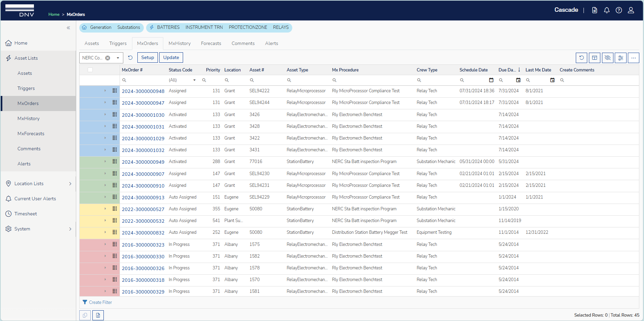Click the hidden columns eye-slash icon

click(x=607, y=58)
